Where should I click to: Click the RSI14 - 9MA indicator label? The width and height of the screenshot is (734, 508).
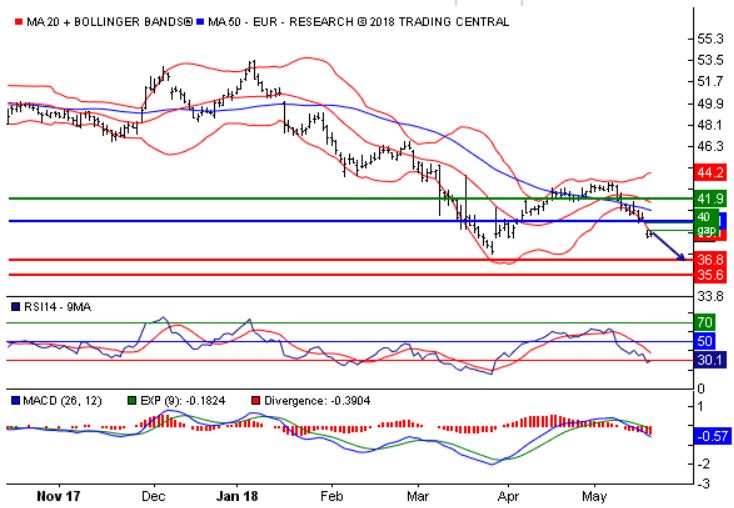pos(57,307)
